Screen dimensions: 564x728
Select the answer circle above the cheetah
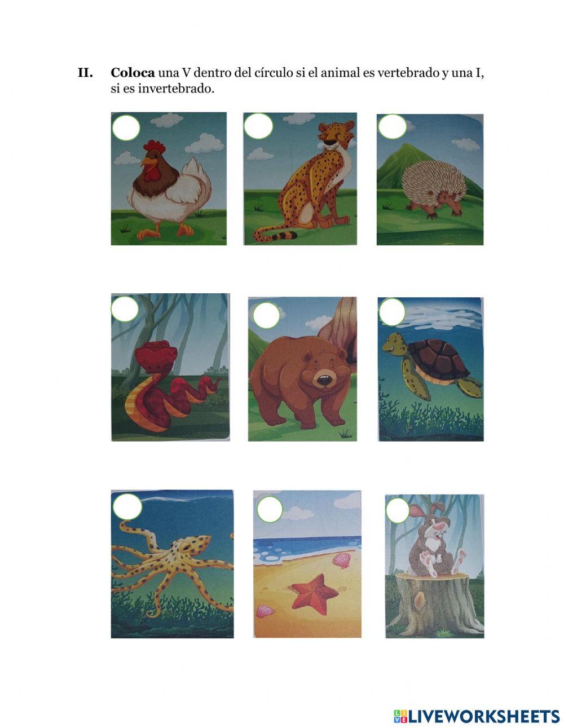[x=259, y=127]
